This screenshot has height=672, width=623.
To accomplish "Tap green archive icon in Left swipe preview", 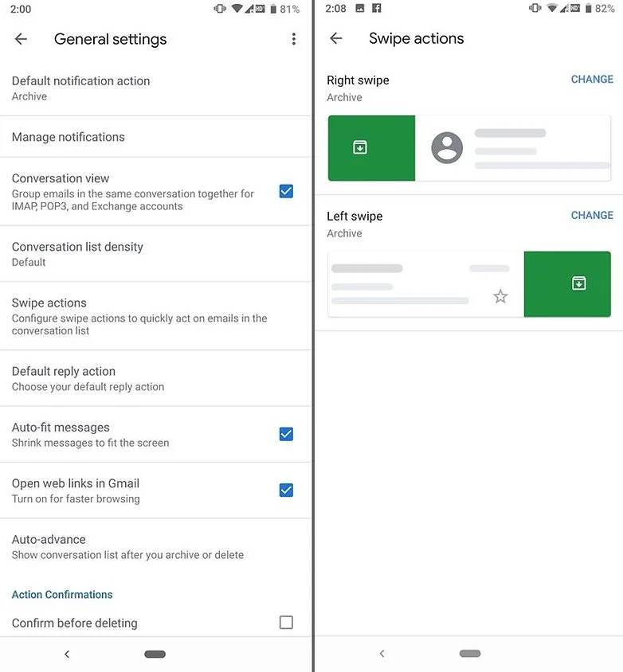I will (579, 283).
